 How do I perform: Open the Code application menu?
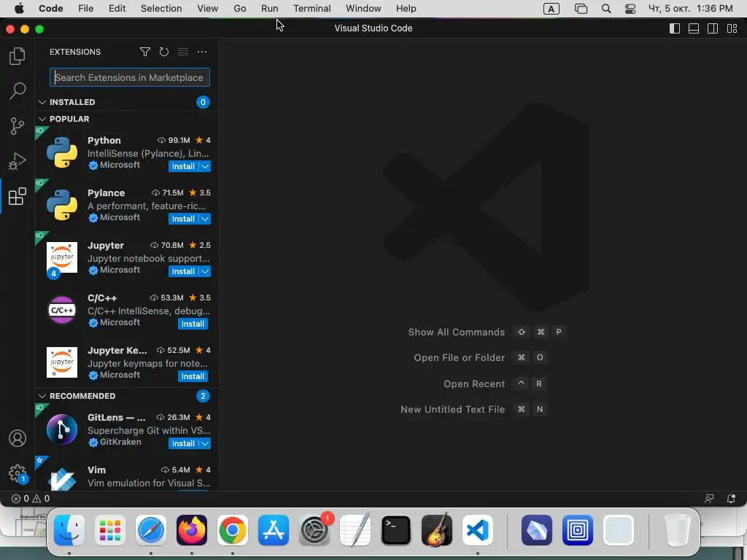(51, 9)
